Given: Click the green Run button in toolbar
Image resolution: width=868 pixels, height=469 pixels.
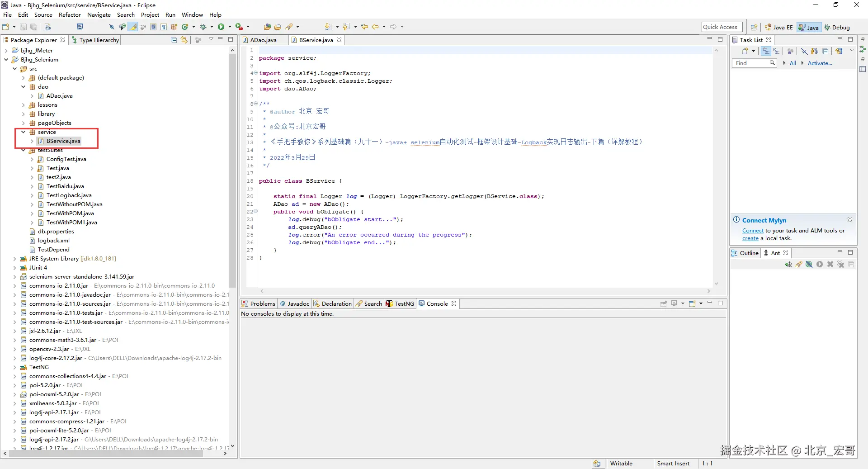Looking at the screenshot, I should (221, 27).
